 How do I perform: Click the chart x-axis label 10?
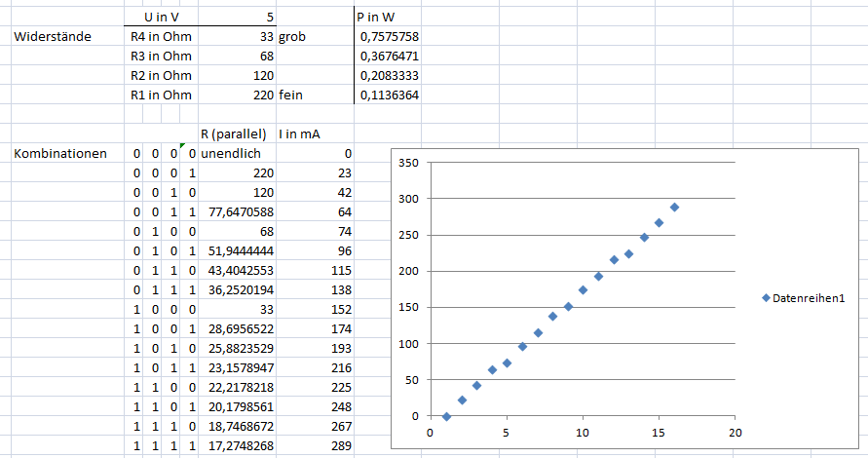[x=583, y=433]
